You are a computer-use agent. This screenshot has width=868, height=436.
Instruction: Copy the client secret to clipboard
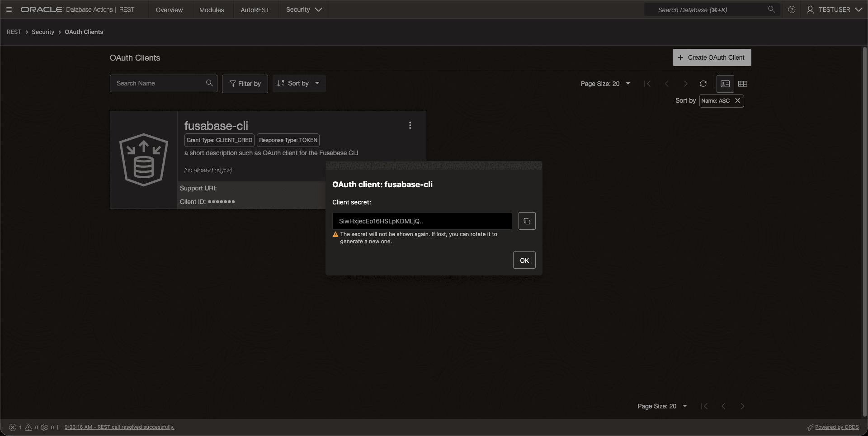click(x=527, y=221)
